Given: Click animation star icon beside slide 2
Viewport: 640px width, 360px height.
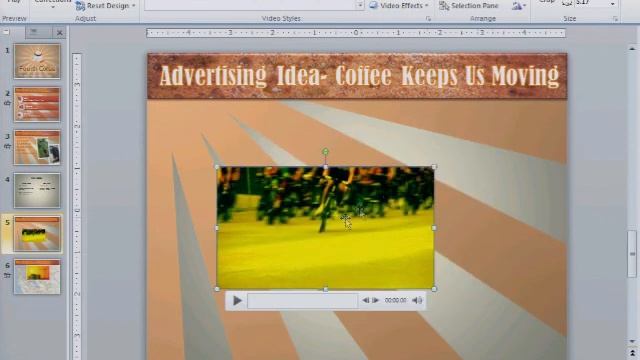Looking at the screenshot, I should tap(7, 103).
